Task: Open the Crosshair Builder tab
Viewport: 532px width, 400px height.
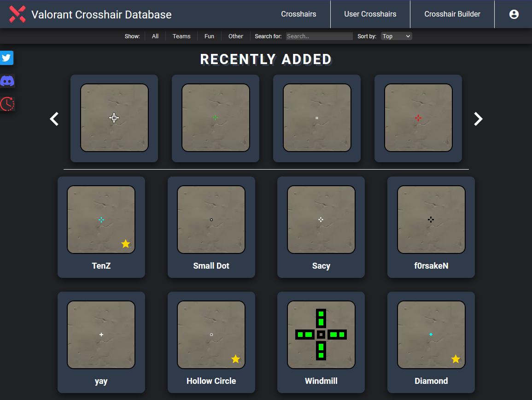Action: point(452,14)
